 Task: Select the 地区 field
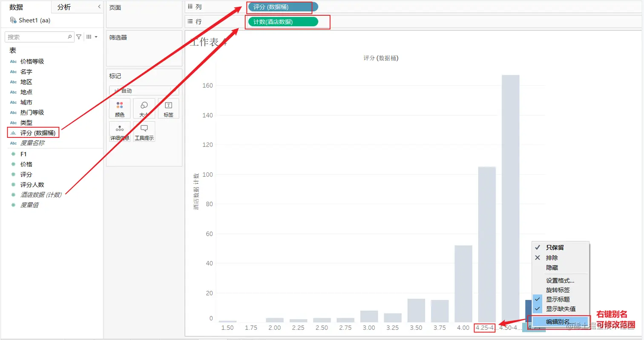26,82
